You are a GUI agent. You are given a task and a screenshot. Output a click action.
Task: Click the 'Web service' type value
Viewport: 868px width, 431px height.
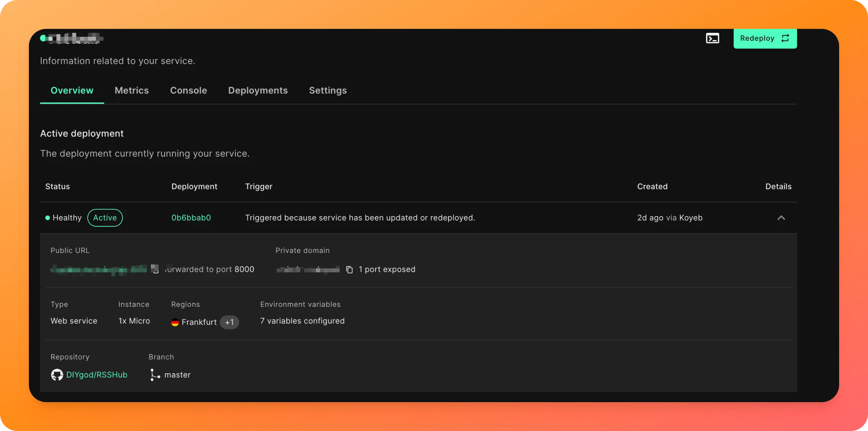click(74, 321)
